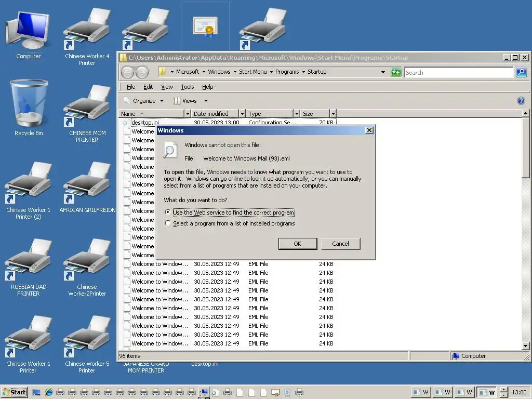Sort by the Date modified column header
The width and height of the screenshot is (532, 399).
pos(215,114)
